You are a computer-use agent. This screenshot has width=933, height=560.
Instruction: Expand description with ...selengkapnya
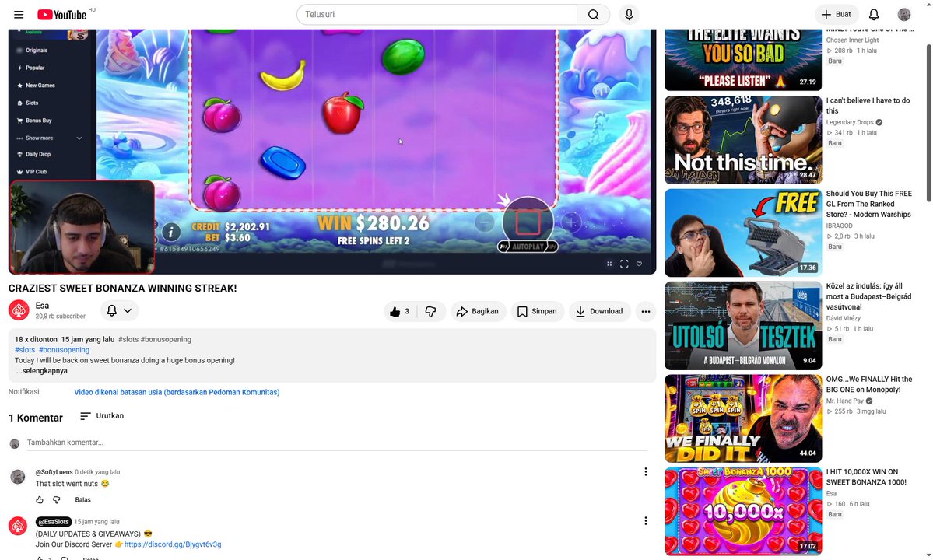click(42, 371)
